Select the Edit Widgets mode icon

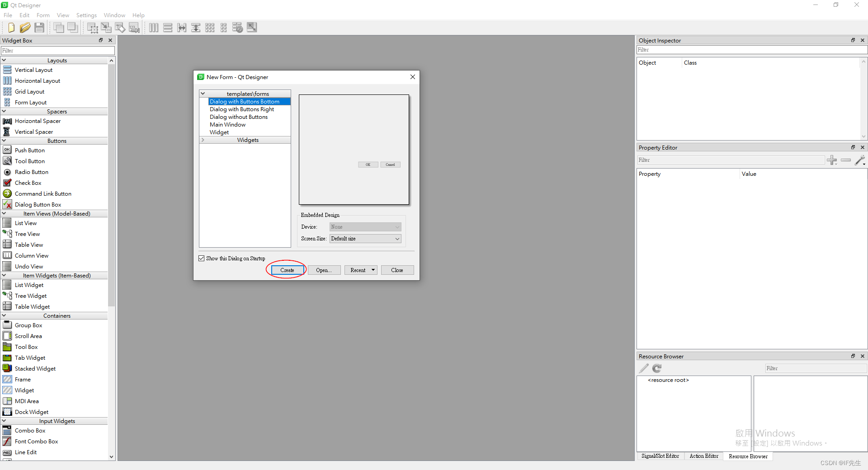pos(93,28)
